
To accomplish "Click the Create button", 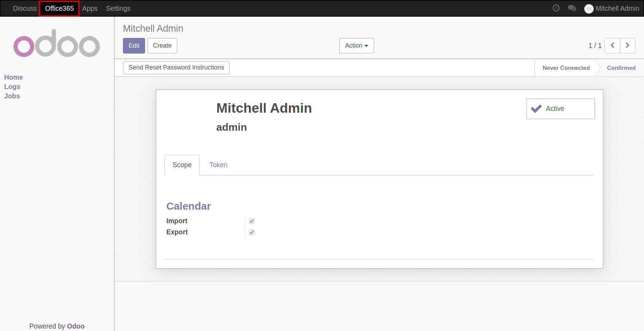I will coord(162,46).
